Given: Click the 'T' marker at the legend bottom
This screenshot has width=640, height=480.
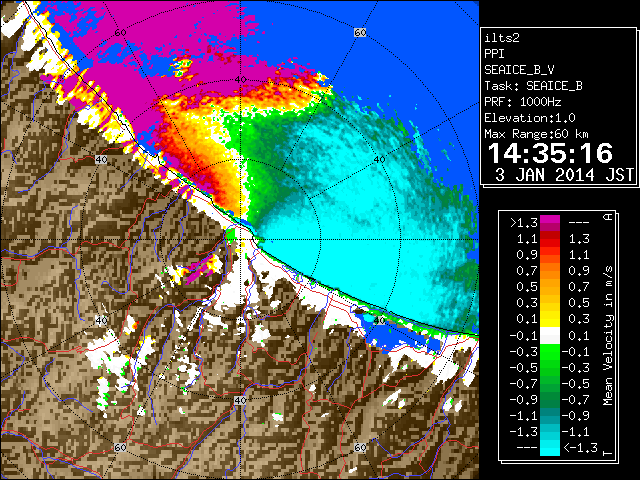Looking at the screenshot, I should (608, 453).
